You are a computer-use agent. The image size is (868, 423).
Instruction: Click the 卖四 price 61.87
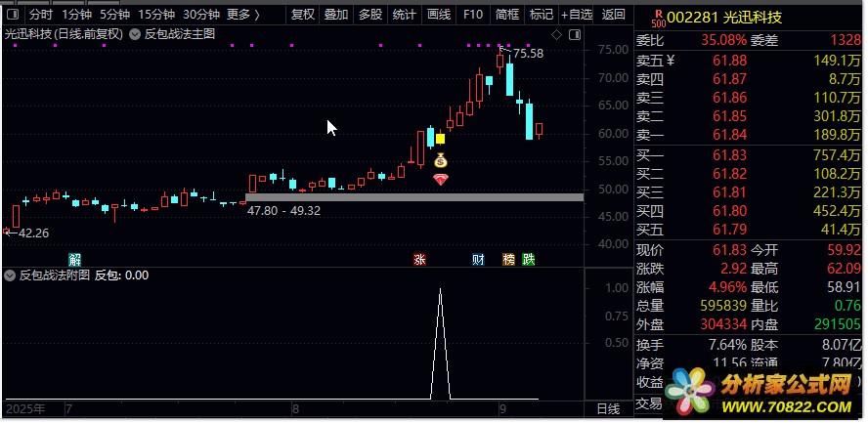point(729,79)
